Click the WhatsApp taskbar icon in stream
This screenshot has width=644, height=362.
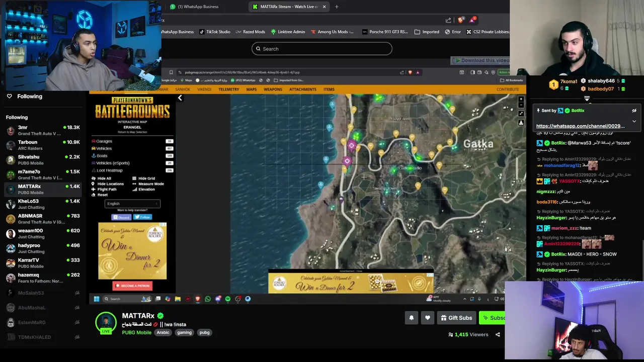pyautogui.click(x=207, y=299)
